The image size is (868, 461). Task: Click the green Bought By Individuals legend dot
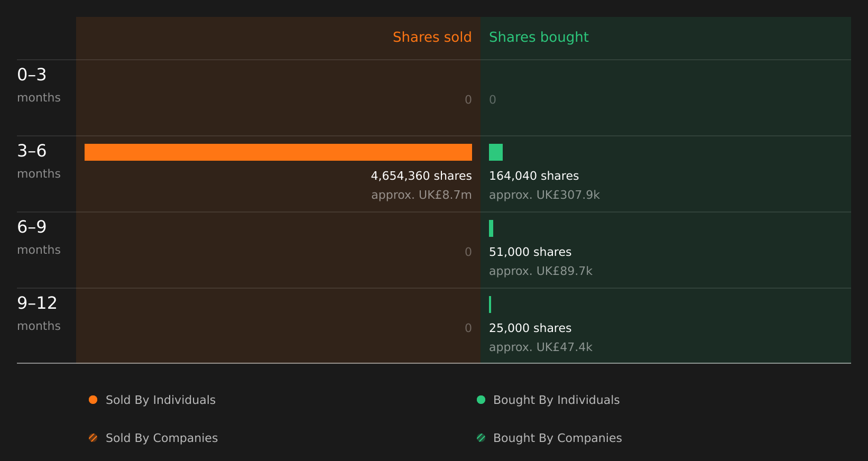coord(481,400)
